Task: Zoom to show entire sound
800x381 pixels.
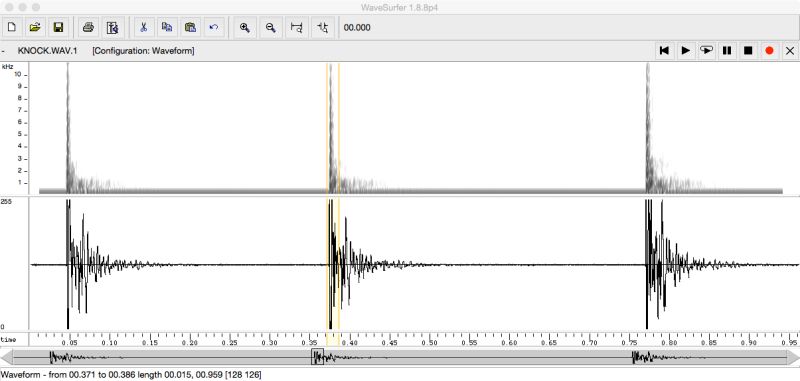Action: pyautogui.click(x=296, y=27)
